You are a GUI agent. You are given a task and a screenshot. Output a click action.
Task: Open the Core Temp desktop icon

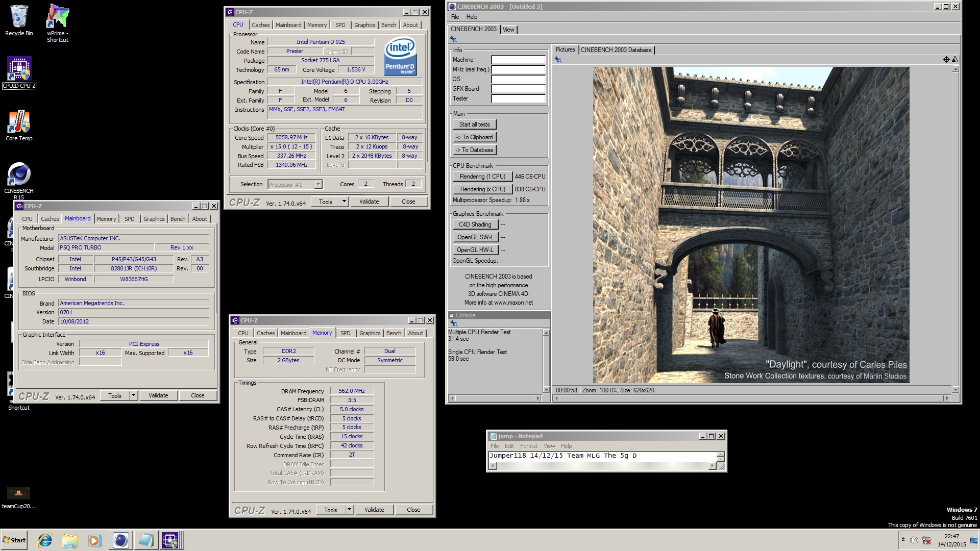tap(19, 126)
